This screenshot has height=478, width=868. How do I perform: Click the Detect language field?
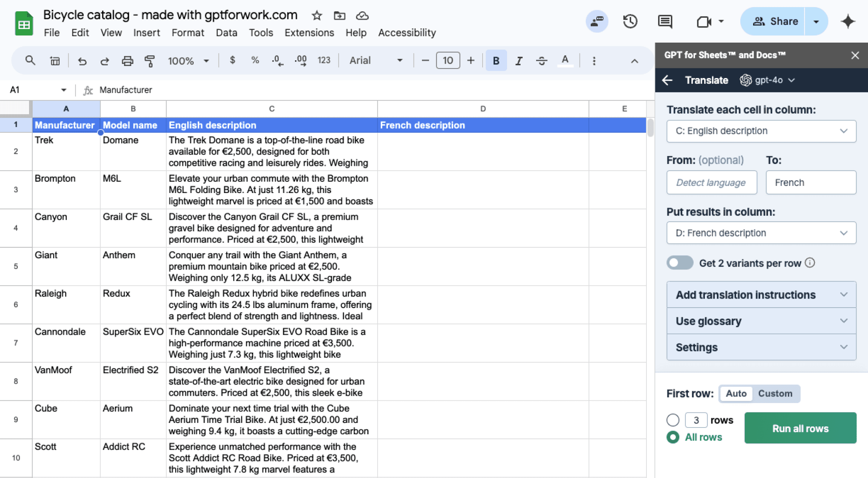click(711, 182)
